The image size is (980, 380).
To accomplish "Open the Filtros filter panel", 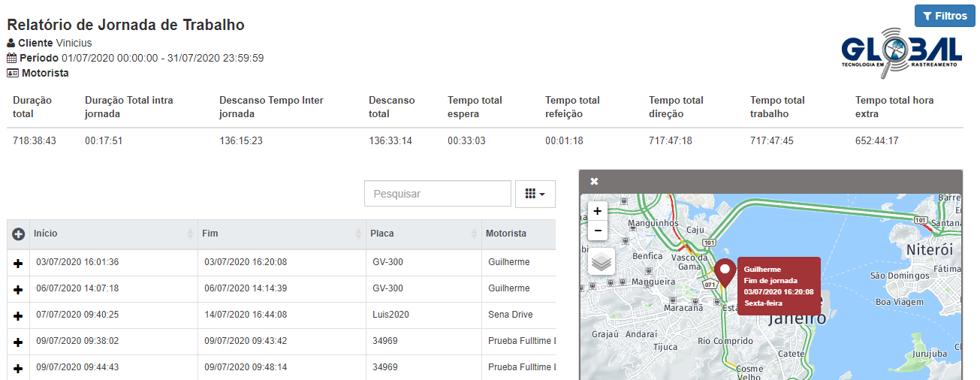I will (x=944, y=16).
